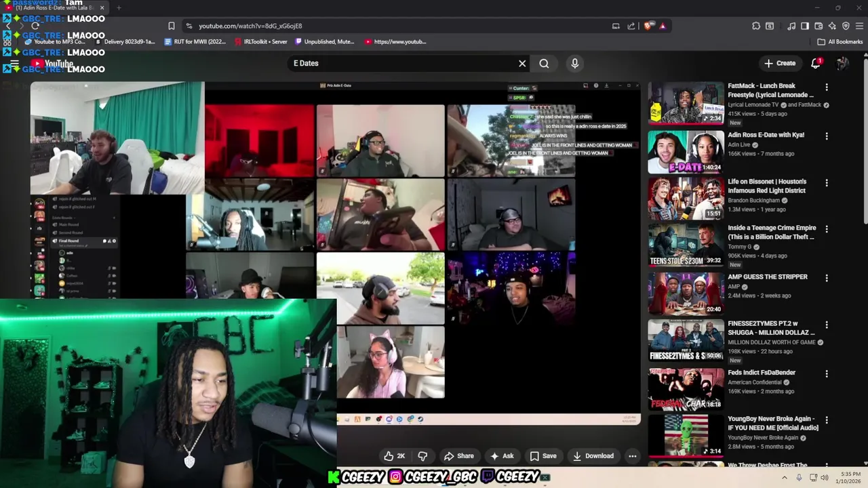Click the magnifier search button

(544, 63)
